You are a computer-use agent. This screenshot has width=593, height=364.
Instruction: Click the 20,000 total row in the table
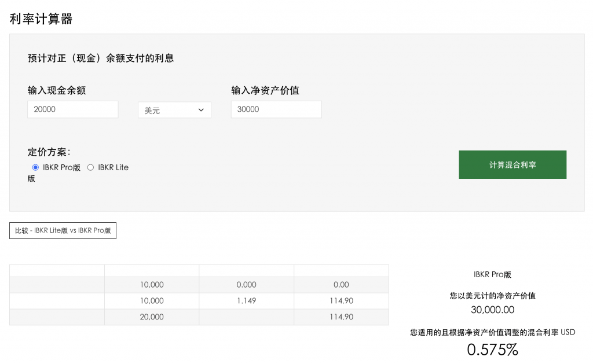[x=152, y=317]
